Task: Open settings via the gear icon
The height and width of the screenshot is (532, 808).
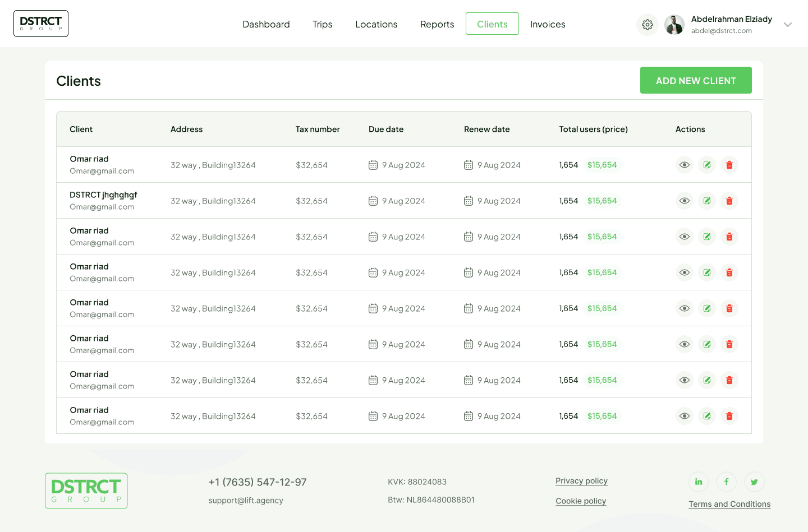Action: pos(647,25)
